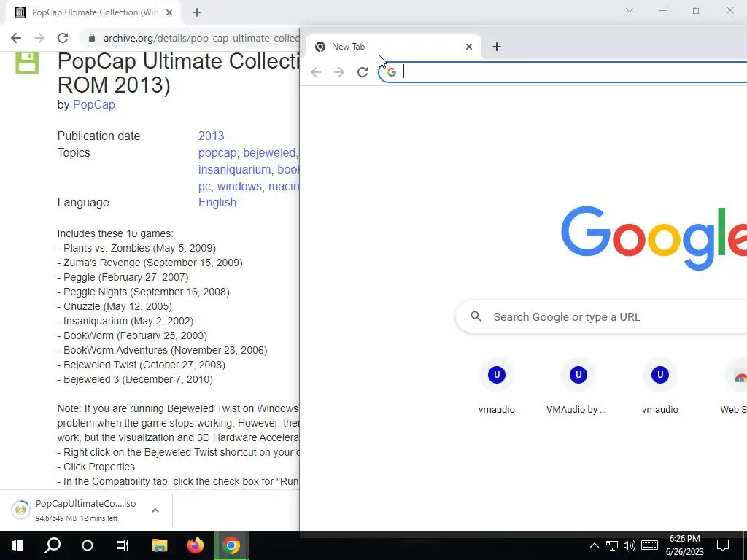Show hidden system tray icons
This screenshot has width=747, height=560.
pyautogui.click(x=594, y=545)
